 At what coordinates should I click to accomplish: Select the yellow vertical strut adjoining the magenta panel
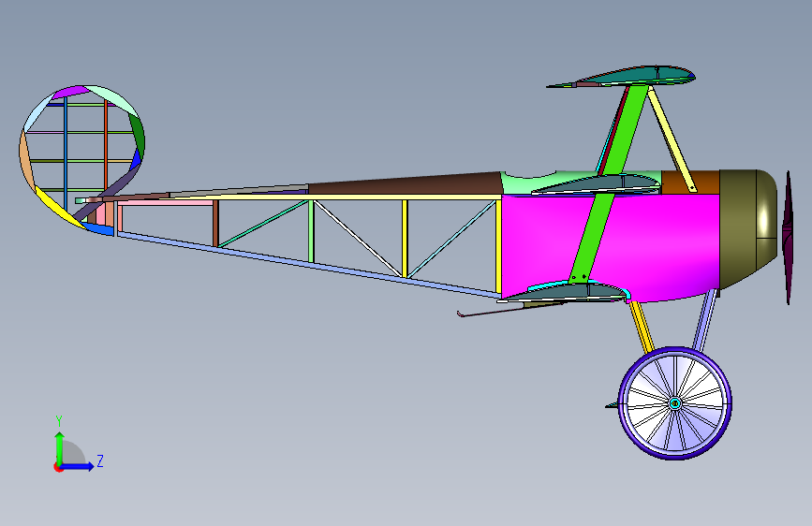click(x=498, y=246)
